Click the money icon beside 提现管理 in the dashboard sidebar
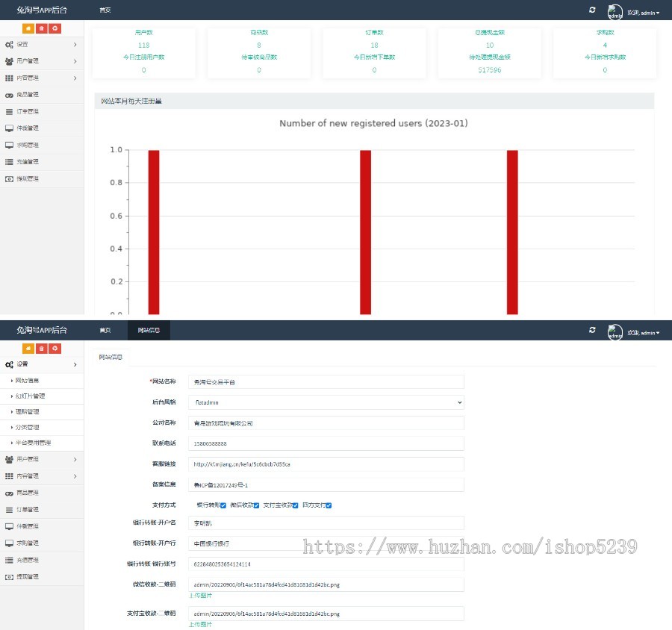 point(9,179)
